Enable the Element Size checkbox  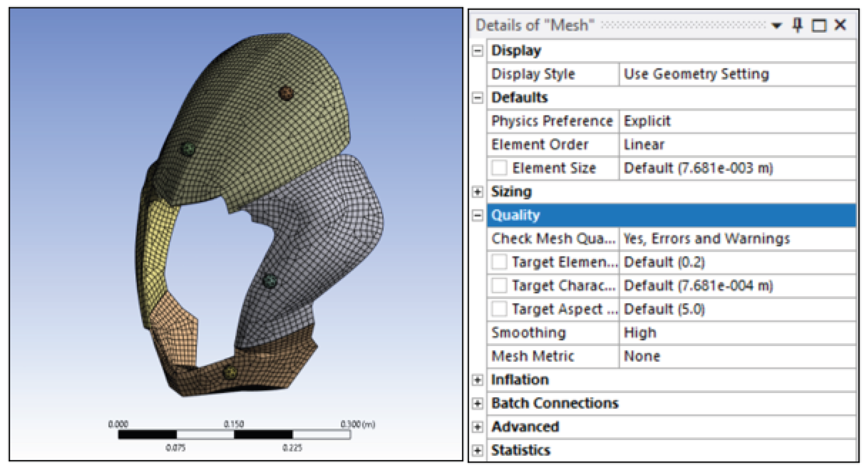tap(499, 168)
